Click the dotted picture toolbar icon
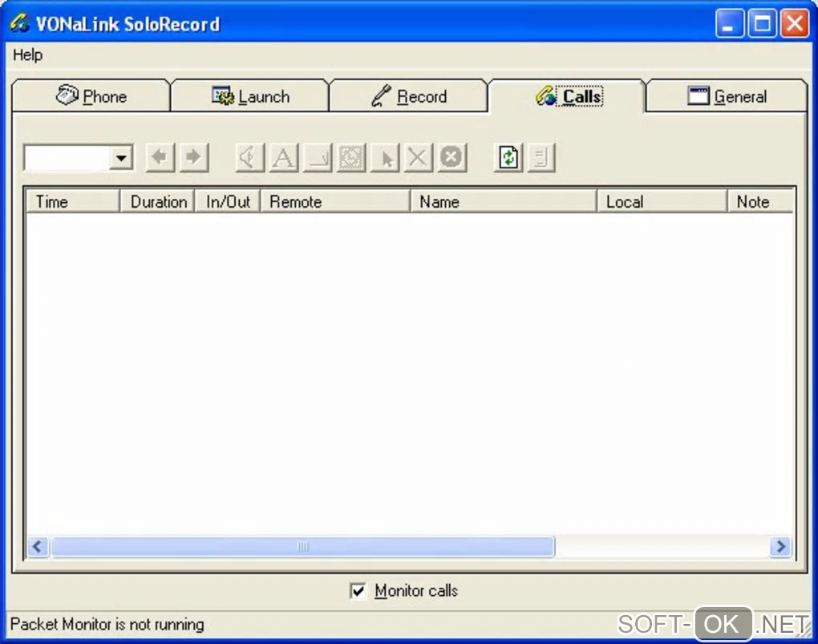This screenshot has width=818, height=644. [351, 157]
